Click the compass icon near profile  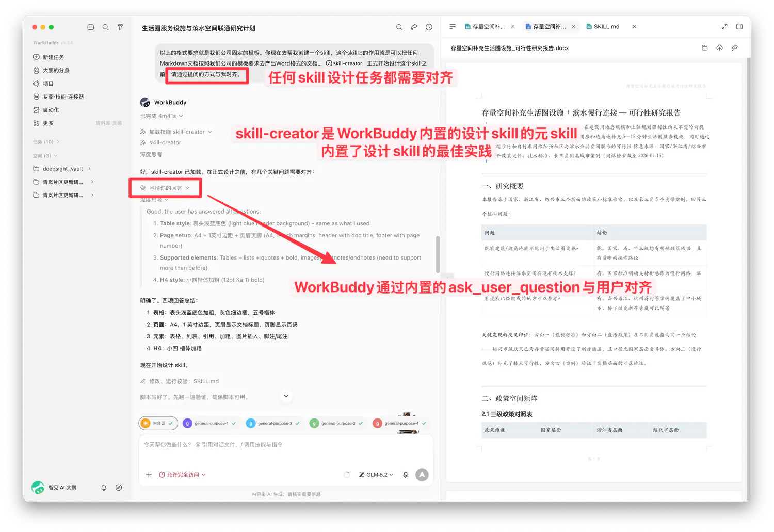[119, 488]
